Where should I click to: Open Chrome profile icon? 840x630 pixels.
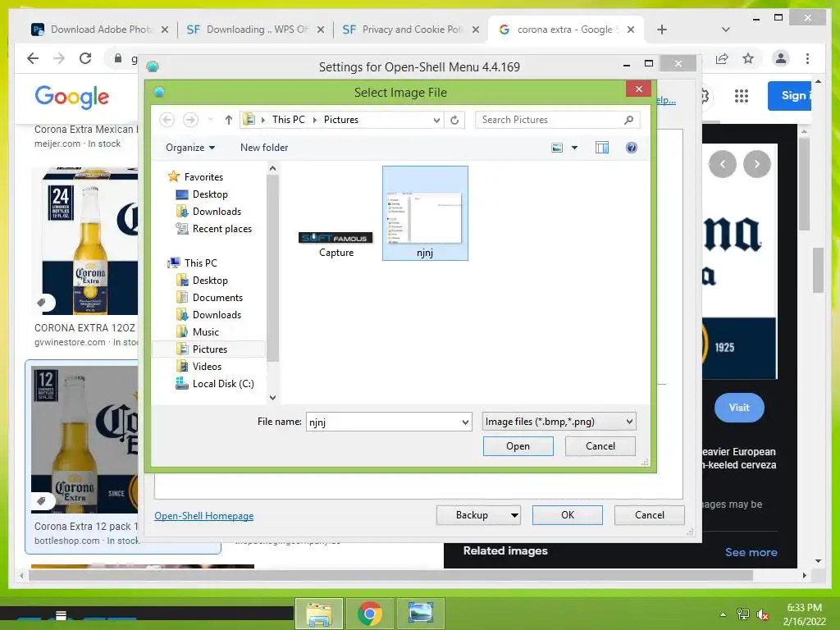click(781, 58)
